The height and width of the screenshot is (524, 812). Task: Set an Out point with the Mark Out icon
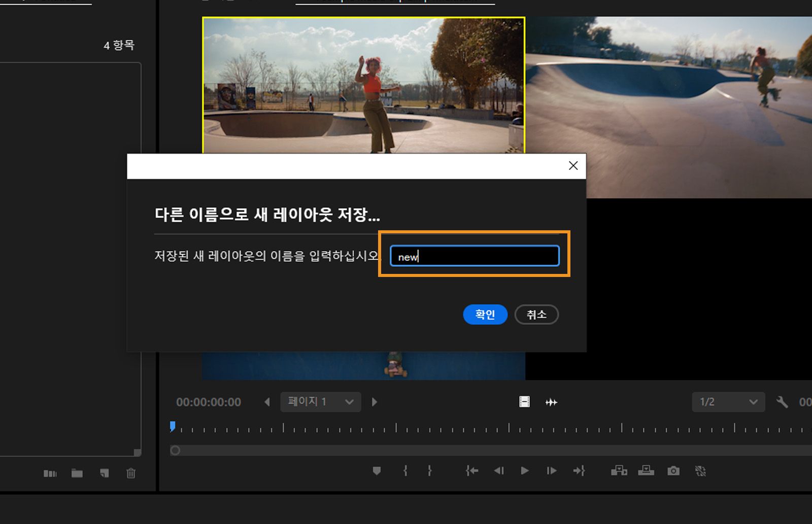[429, 471]
